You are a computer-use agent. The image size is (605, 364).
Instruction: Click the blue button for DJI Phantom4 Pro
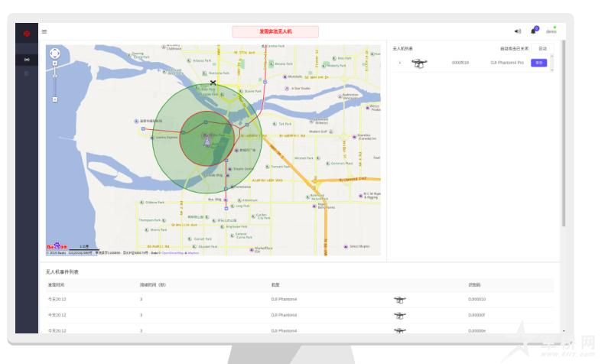point(539,63)
